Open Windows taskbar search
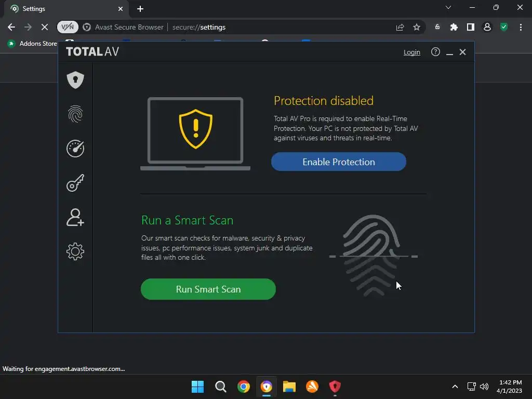The width and height of the screenshot is (532, 399). 220,387
